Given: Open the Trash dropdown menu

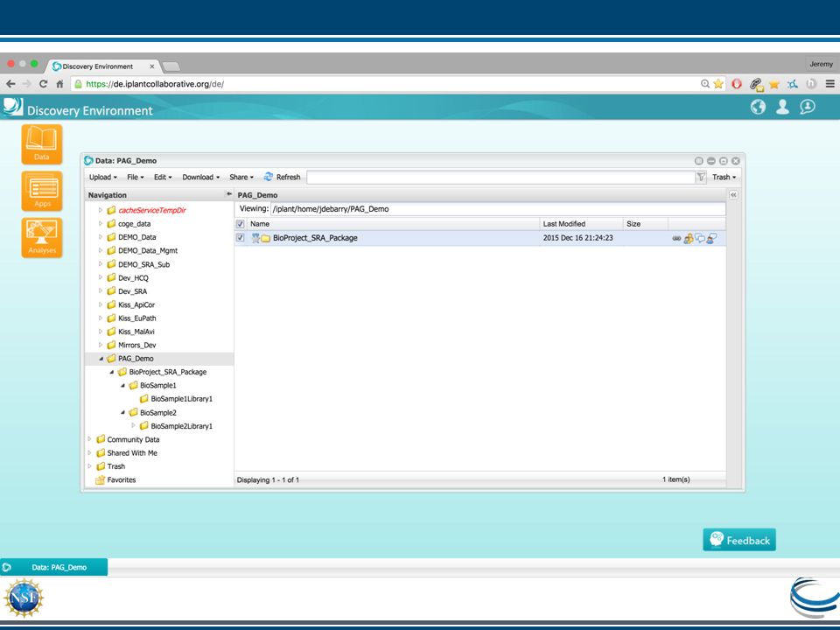Looking at the screenshot, I should 724,177.
